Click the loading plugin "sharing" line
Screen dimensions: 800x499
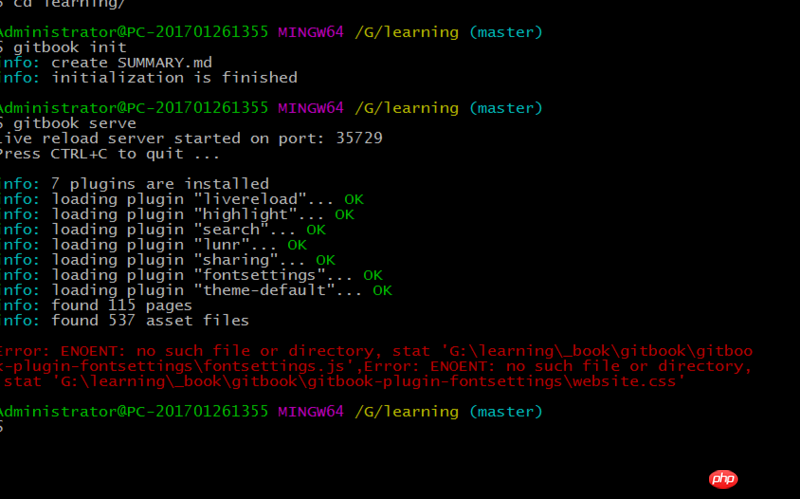(168, 260)
